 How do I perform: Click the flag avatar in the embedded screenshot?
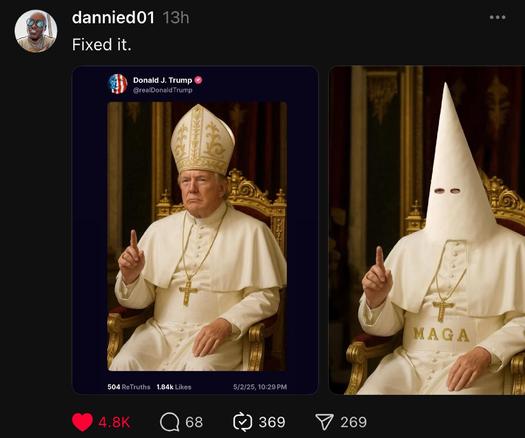(118, 84)
